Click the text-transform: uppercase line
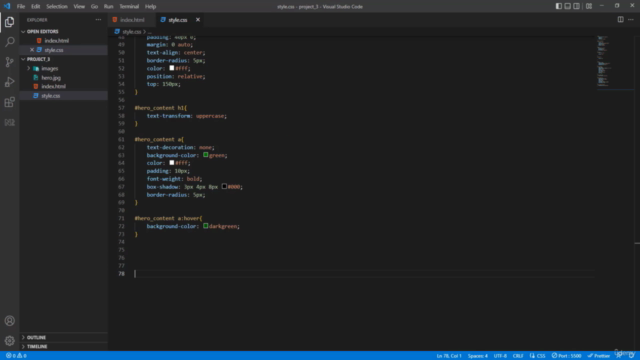Image resolution: width=640 pixels, height=360 pixels. (x=187, y=116)
